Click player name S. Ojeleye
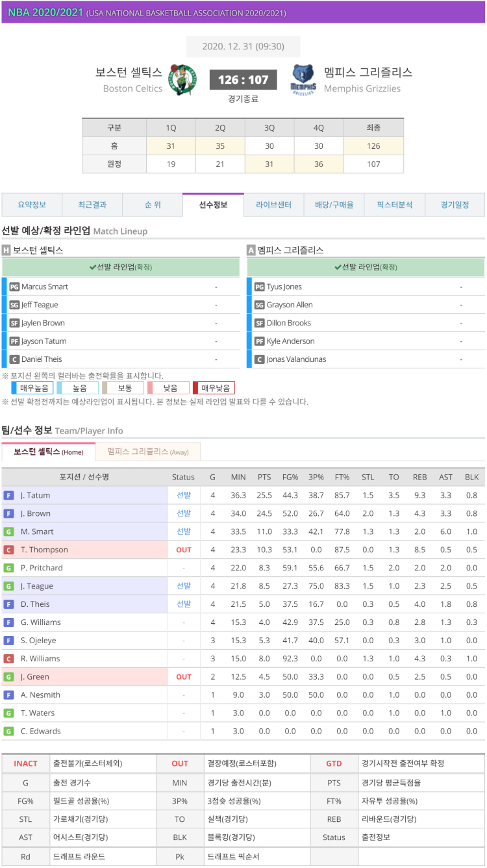The width and height of the screenshot is (487, 868). [x=37, y=640]
